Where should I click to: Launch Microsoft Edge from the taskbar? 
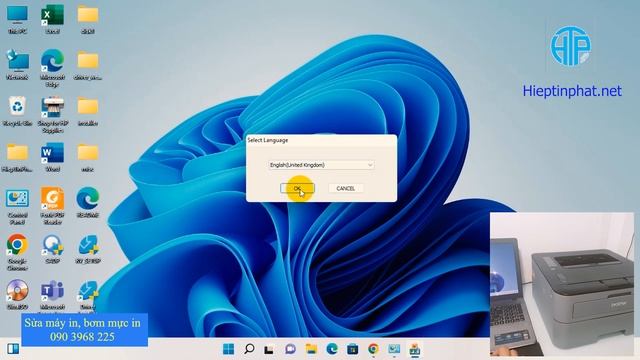pyautogui.click(x=332, y=349)
